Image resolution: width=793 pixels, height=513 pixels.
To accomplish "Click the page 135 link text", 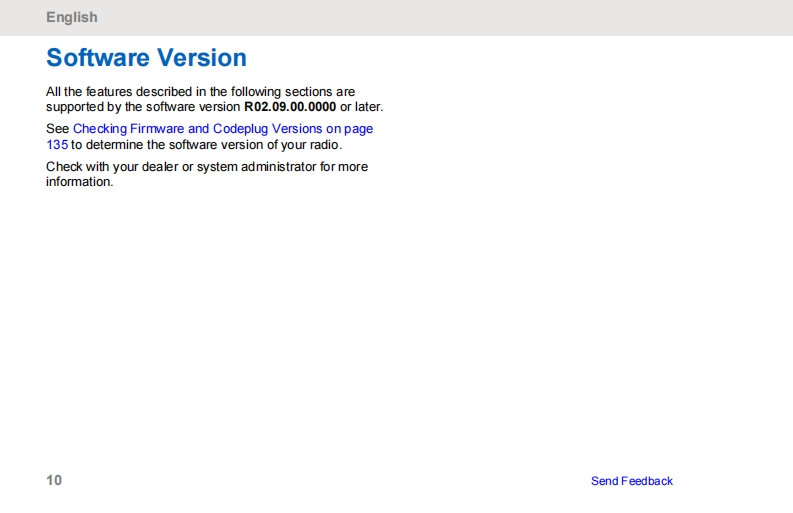I will [x=57, y=144].
